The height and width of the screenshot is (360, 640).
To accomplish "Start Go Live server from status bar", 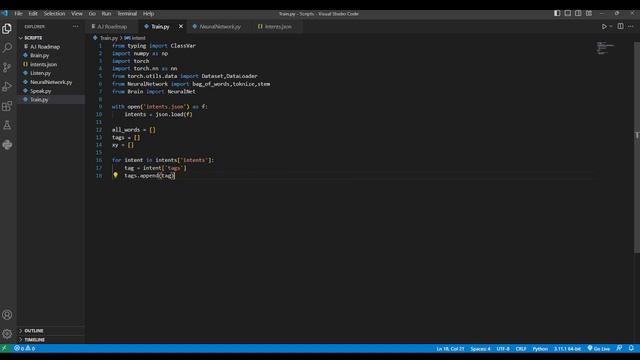I will (x=599, y=349).
